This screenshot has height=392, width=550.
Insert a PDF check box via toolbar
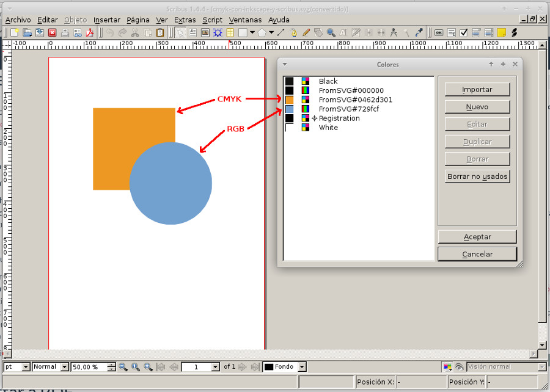(x=464, y=32)
